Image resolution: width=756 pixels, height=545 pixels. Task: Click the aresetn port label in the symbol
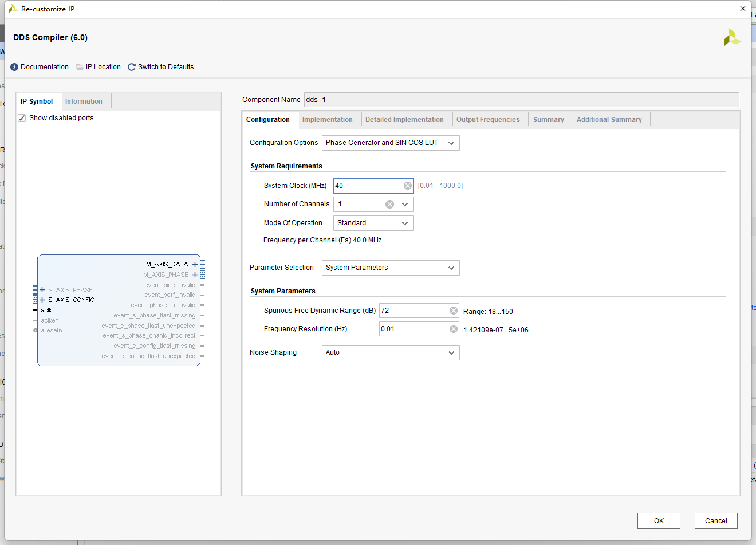click(52, 330)
